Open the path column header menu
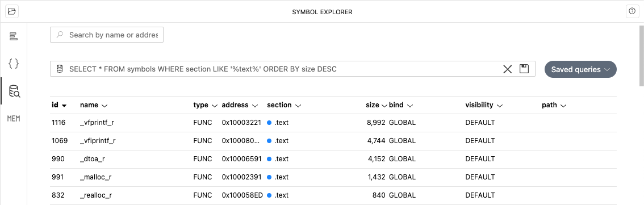The width and height of the screenshot is (644, 205). (x=554, y=105)
